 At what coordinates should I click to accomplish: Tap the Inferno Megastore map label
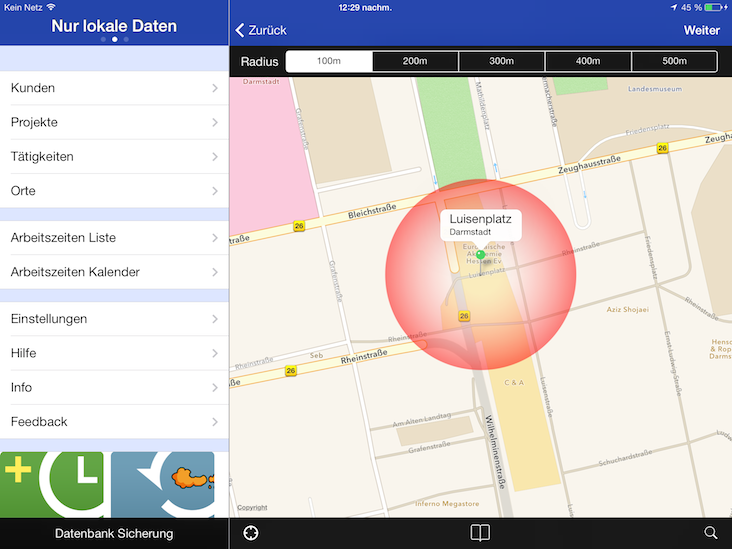[x=447, y=504]
